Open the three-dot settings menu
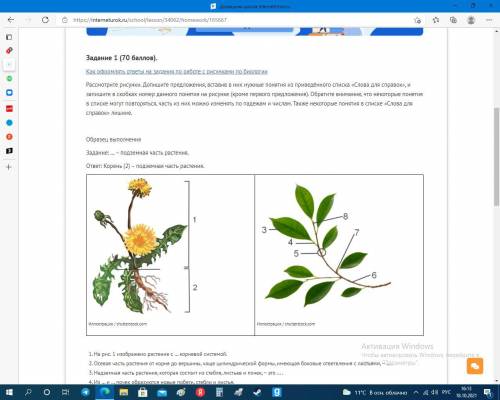 click(489, 20)
